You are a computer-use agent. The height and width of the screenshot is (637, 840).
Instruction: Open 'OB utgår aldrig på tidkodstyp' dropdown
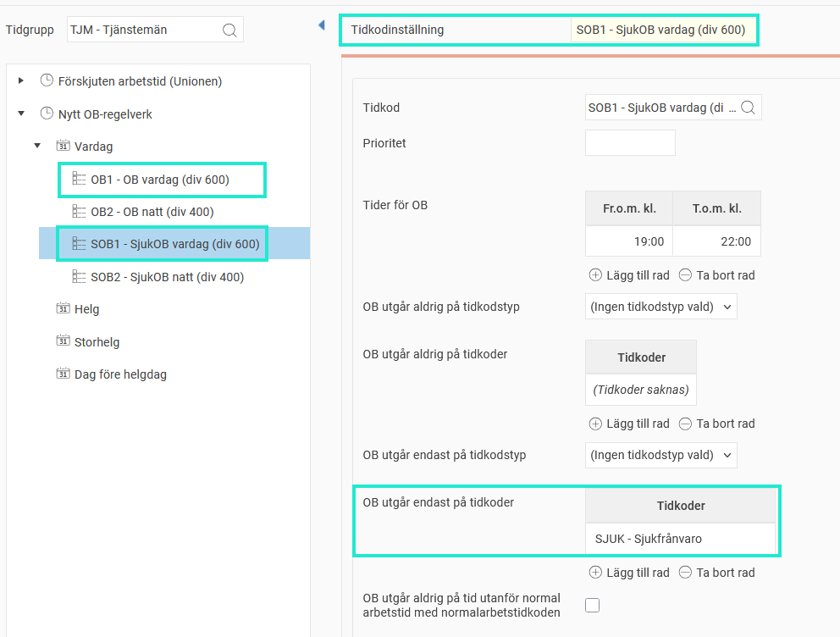point(660,307)
